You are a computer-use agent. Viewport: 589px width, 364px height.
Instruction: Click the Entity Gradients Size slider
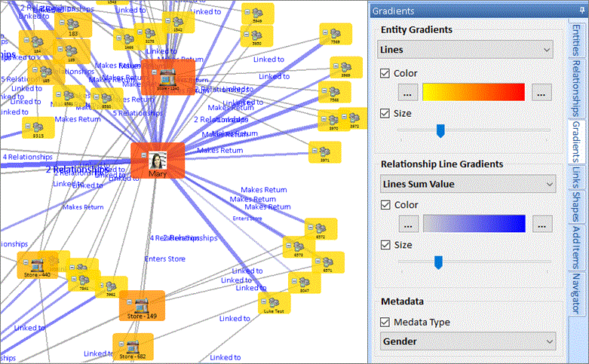point(441,131)
